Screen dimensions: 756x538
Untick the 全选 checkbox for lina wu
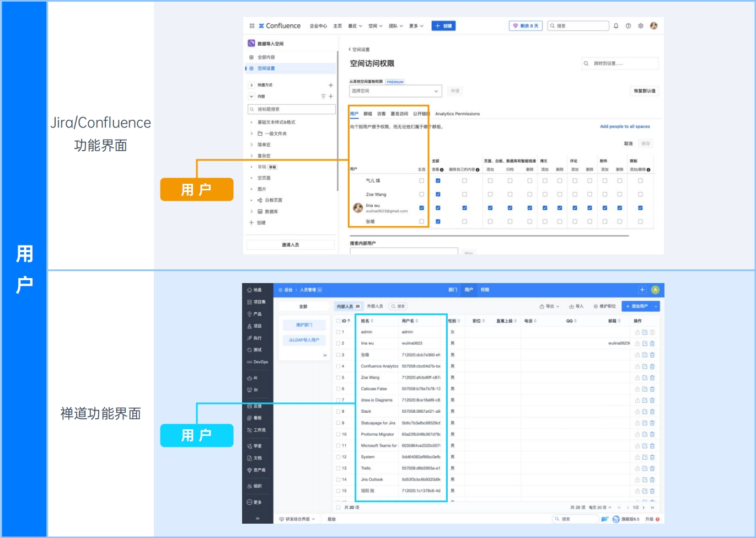pos(422,208)
